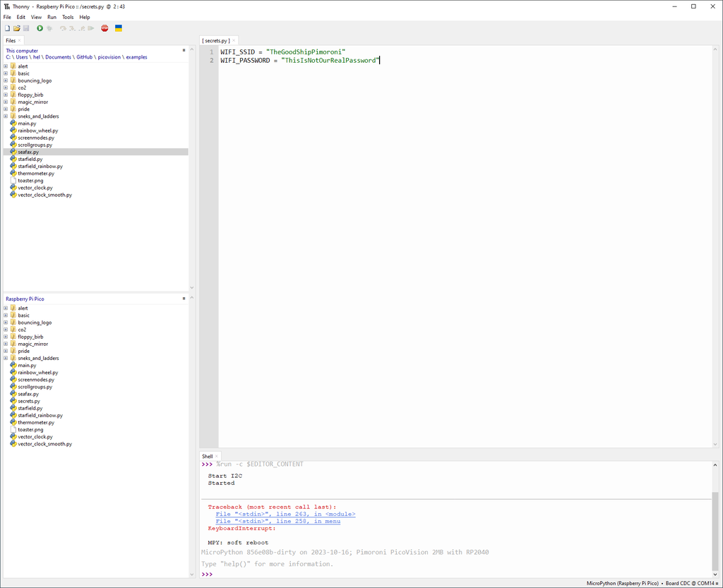This screenshot has width=723, height=588.
Task: Click the New file toolbar icon
Action: click(x=8, y=28)
